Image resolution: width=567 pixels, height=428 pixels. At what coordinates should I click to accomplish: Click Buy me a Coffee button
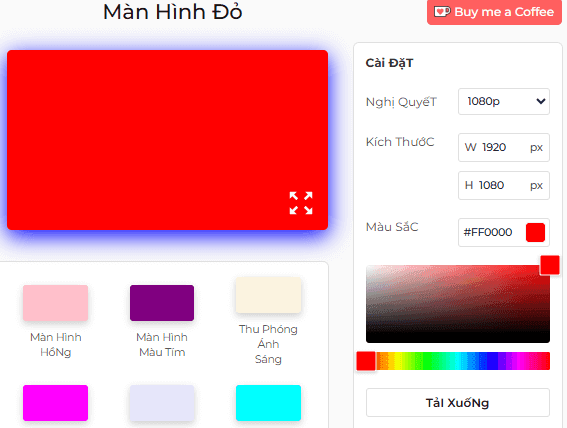(494, 12)
